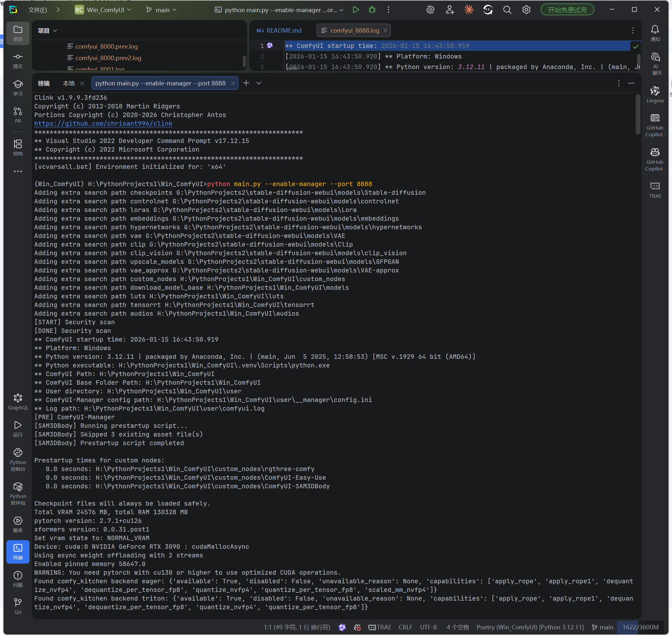The height and width of the screenshot is (638, 672).
Task: Run the current configuration with play icon
Action: 356,10
